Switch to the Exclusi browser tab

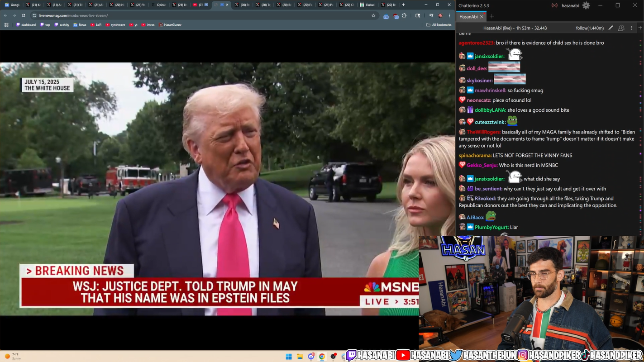pos(367,5)
